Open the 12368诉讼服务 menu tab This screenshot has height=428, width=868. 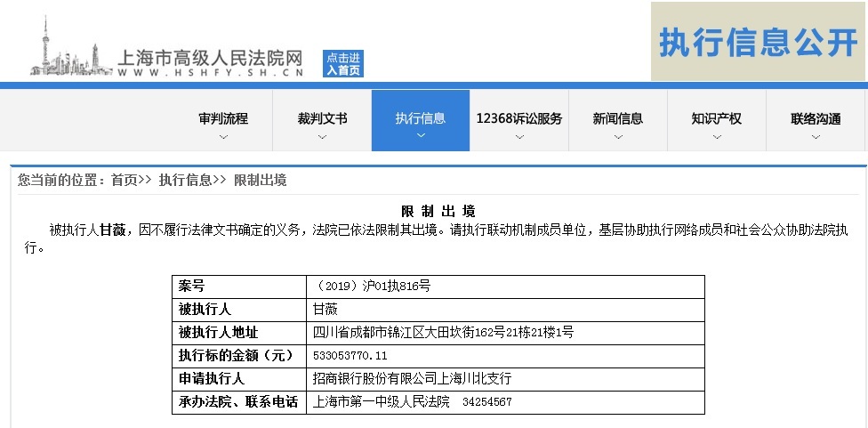pos(519,118)
